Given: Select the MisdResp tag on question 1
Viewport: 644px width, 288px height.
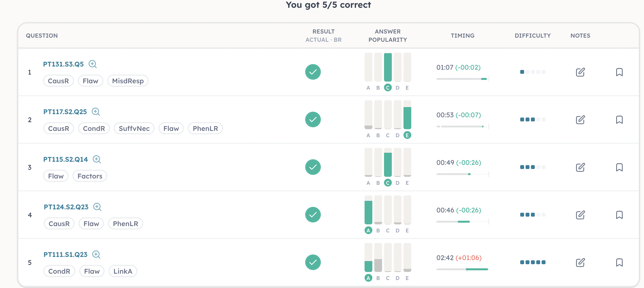Looking at the screenshot, I should click(128, 81).
